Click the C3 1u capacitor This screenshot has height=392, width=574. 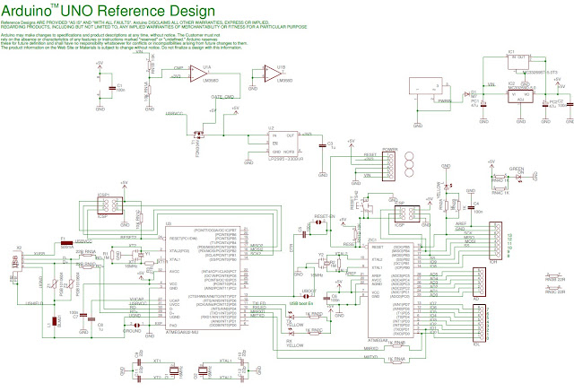tap(323, 145)
